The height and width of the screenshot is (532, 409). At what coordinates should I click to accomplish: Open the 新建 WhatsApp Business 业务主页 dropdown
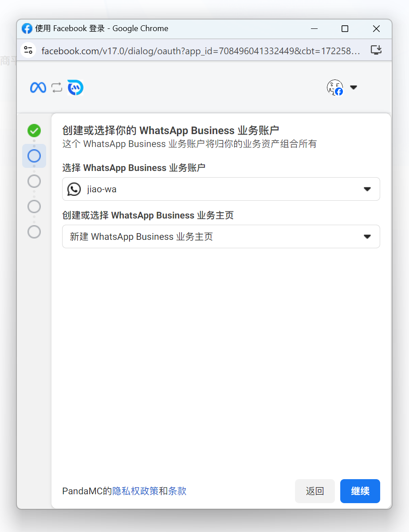point(221,237)
